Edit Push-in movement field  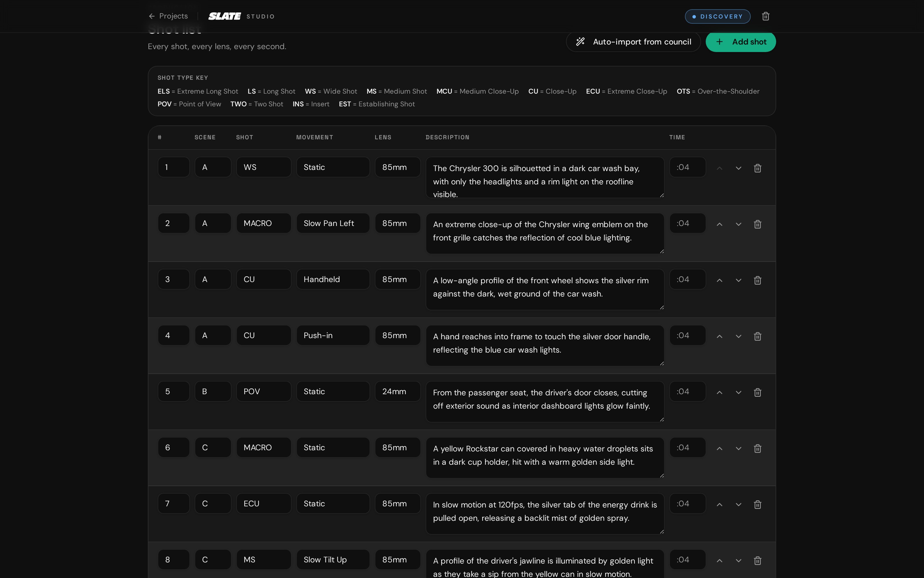(333, 335)
